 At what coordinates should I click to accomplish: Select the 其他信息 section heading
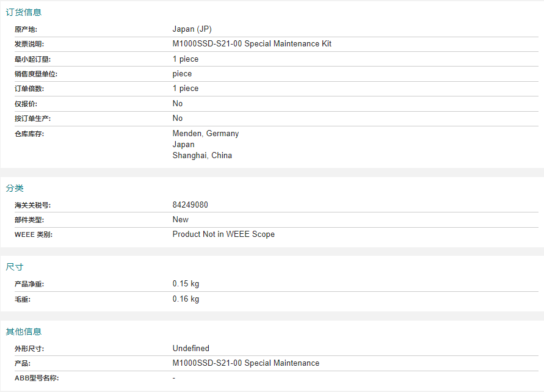coord(24,332)
